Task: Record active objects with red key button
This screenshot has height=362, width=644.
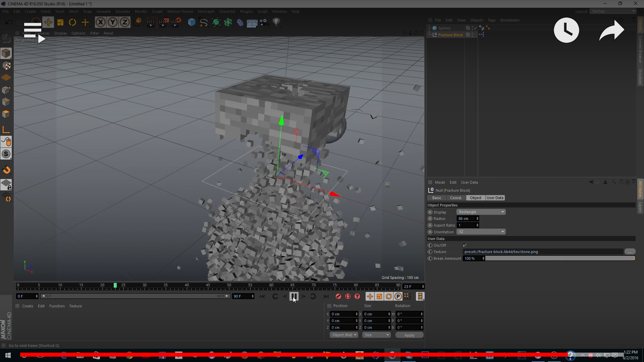Action: [x=338, y=296]
